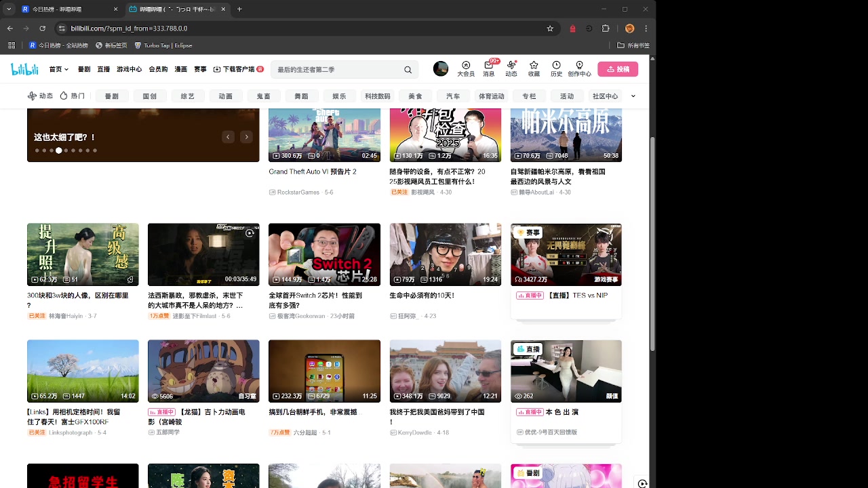Open 热门 flame icon in channel bar

pyautogui.click(x=72, y=96)
